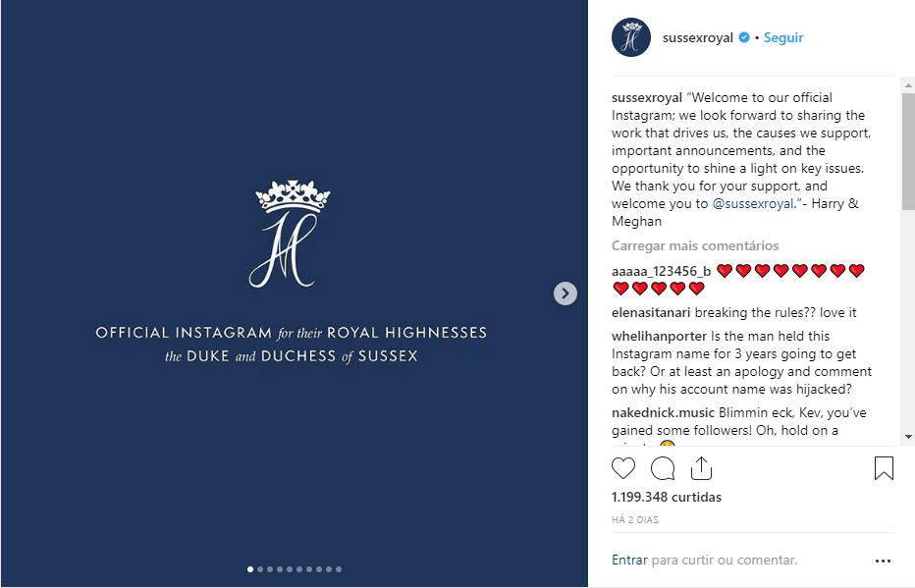The height and width of the screenshot is (588, 915).
Task: Follow the account via Seguir
Action: point(783,38)
